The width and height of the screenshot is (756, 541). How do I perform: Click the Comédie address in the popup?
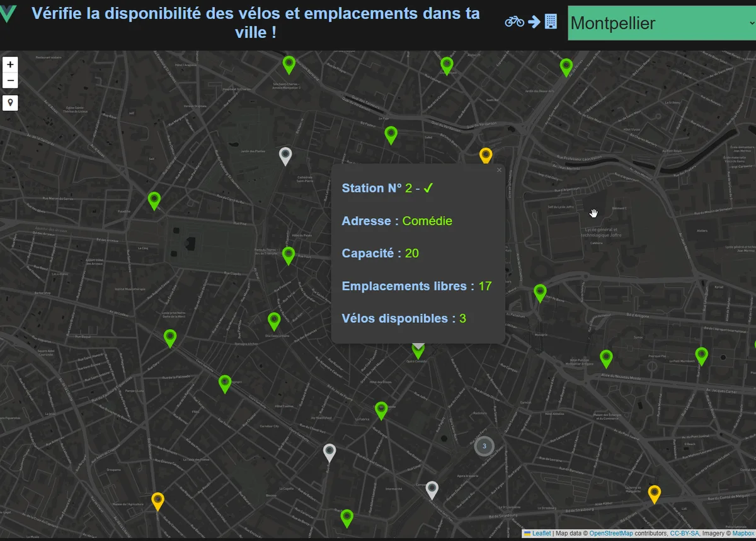[x=428, y=221]
